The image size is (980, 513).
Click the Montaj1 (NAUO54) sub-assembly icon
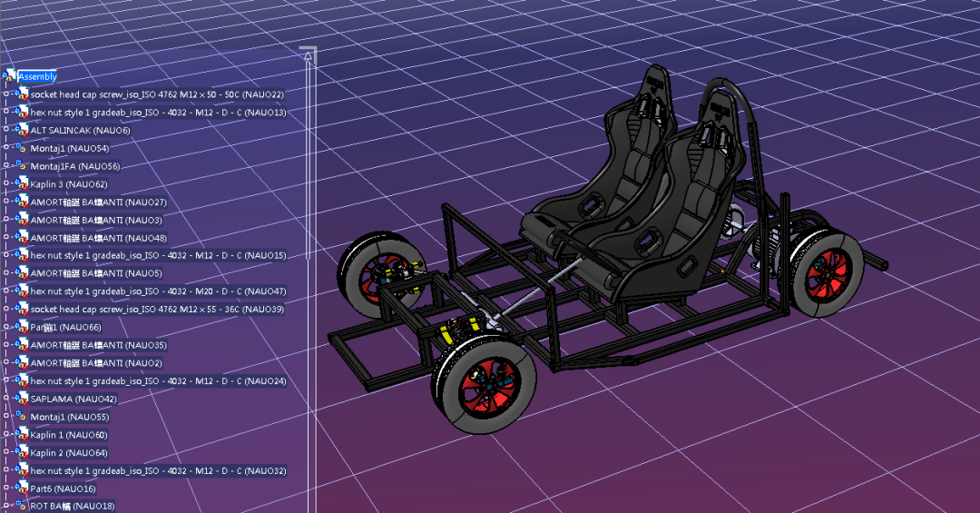tap(21, 148)
